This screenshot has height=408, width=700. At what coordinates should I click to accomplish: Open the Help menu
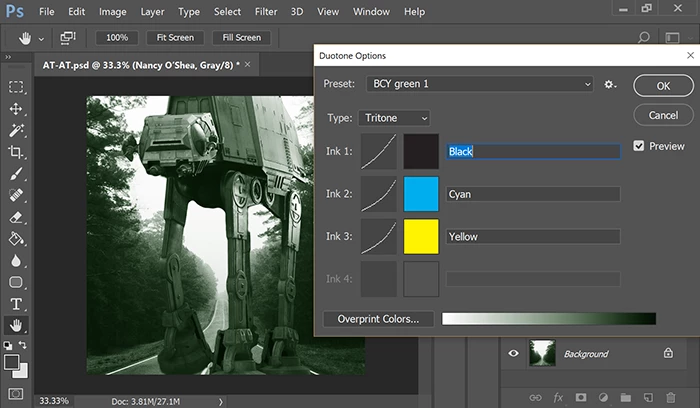click(x=414, y=12)
